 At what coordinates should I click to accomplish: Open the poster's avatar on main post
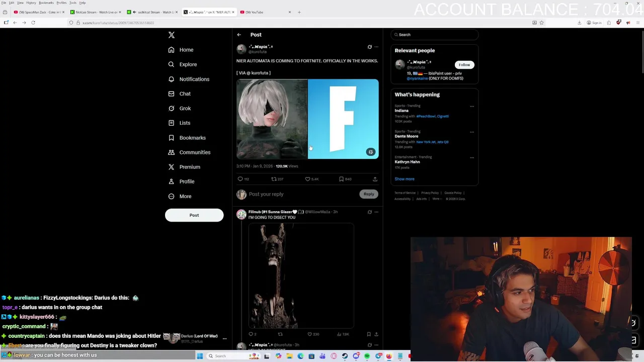point(242,49)
